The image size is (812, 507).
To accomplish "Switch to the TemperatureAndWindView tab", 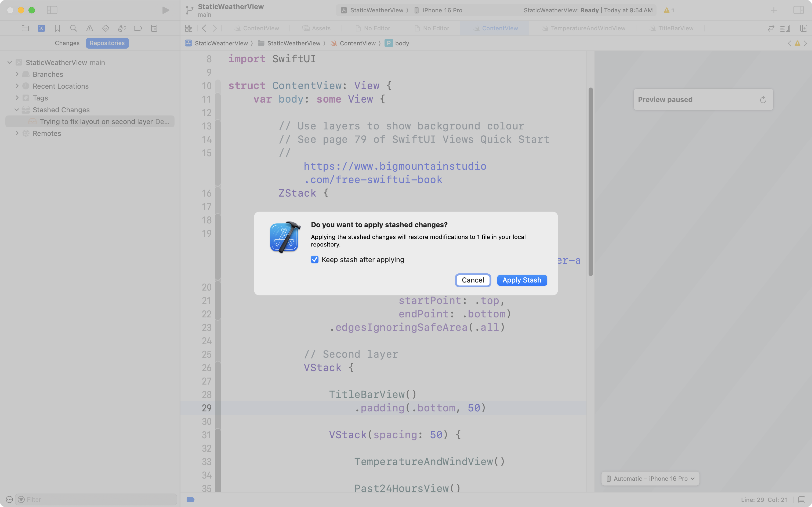I will tap(588, 28).
